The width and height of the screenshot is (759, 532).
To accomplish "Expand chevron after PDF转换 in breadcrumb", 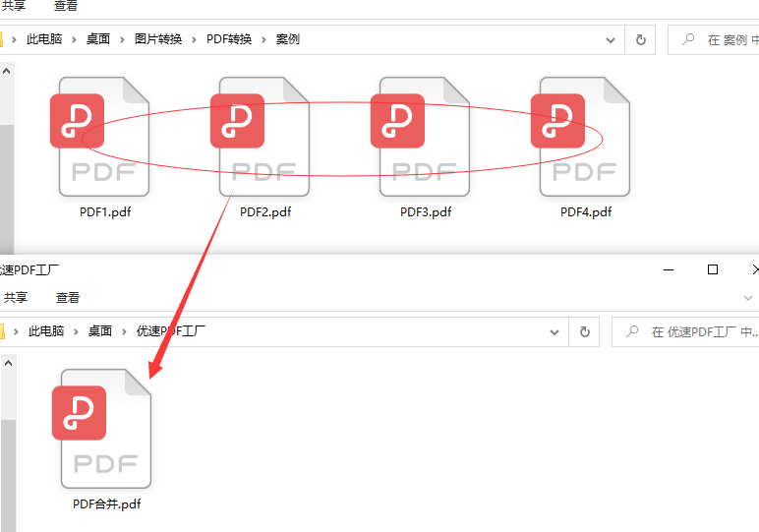I will pos(263,39).
